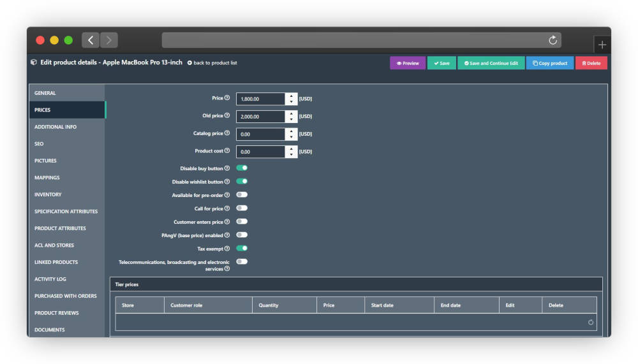Screen dimensions: 638x364
Task: Click the Product cost input field
Action: coord(261,151)
